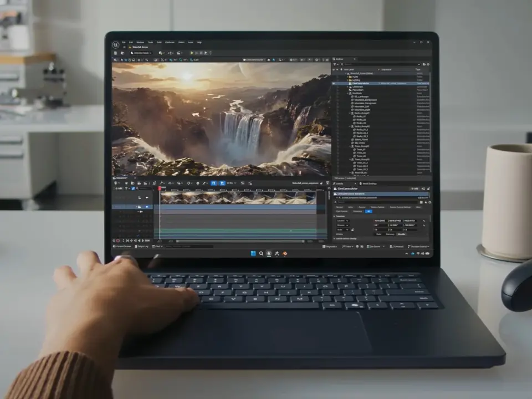Image resolution: width=532 pixels, height=399 pixels.
Task: Click the Outliner add-folder icon
Action: coord(424,64)
